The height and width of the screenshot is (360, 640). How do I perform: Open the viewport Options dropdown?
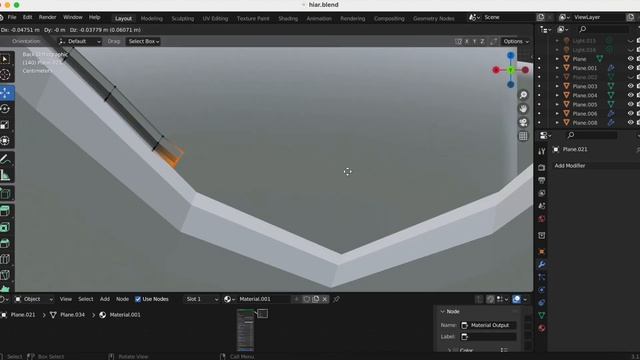tap(516, 41)
